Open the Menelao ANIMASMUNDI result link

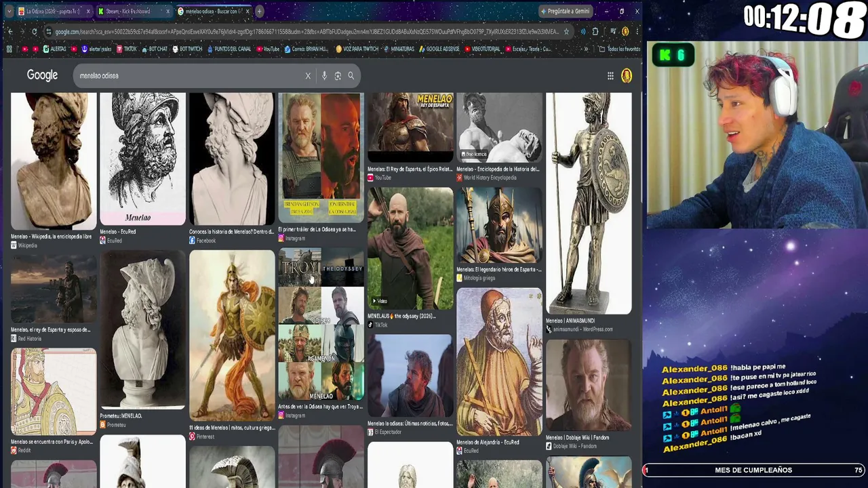point(570,321)
